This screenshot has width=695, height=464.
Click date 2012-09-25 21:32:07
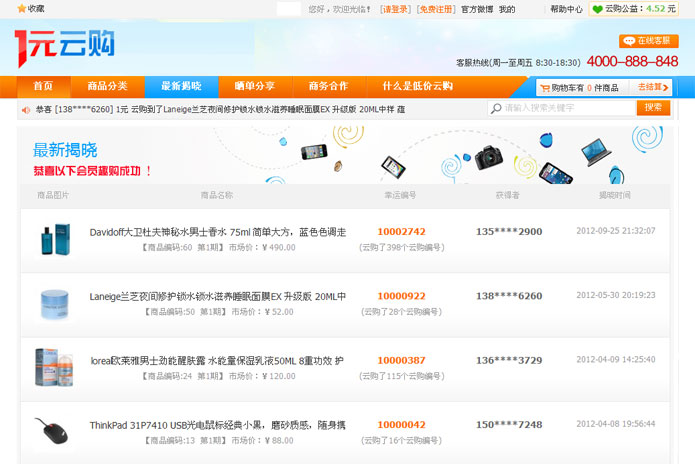[x=616, y=231]
